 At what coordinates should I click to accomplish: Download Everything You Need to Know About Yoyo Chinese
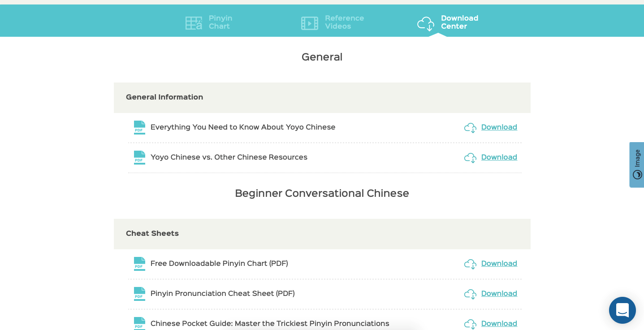tap(499, 127)
